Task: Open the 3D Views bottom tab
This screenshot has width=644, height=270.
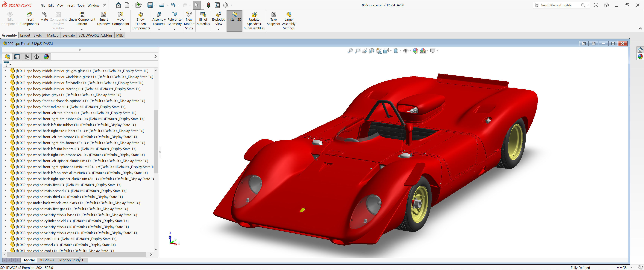Action: 46,260
